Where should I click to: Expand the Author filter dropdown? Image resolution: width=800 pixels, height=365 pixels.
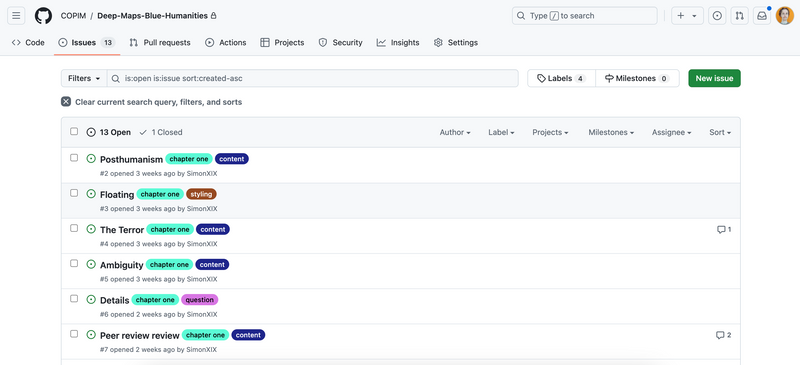coord(455,132)
